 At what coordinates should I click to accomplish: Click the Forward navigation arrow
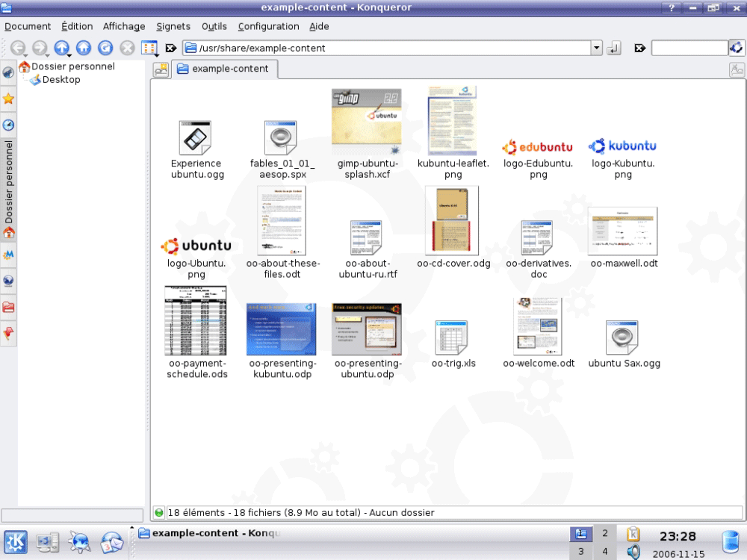[40, 48]
